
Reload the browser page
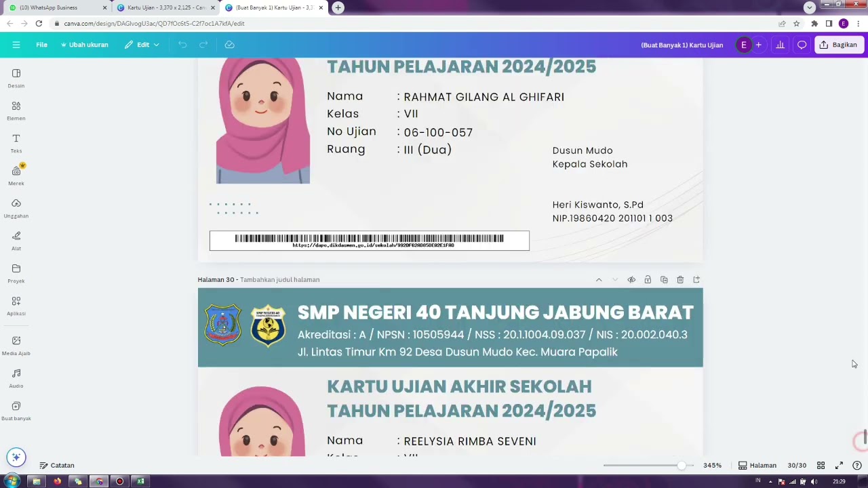click(39, 23)
